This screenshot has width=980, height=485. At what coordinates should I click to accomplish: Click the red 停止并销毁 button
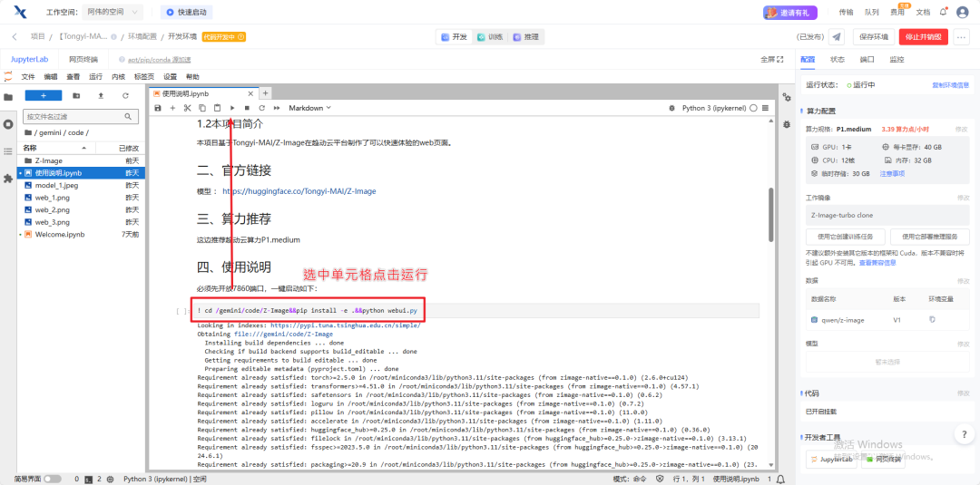click(x=924, y=37)
